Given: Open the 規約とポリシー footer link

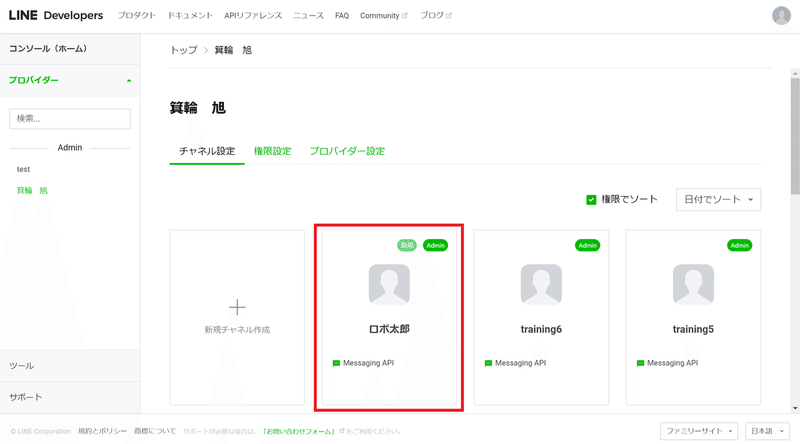Looking at the screenshot, I should click(x=102, y=431).
